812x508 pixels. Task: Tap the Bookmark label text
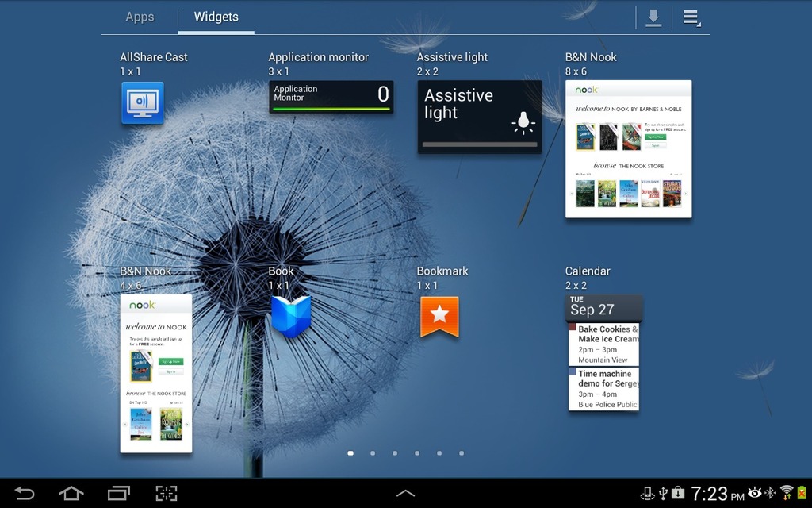(442, 271)
